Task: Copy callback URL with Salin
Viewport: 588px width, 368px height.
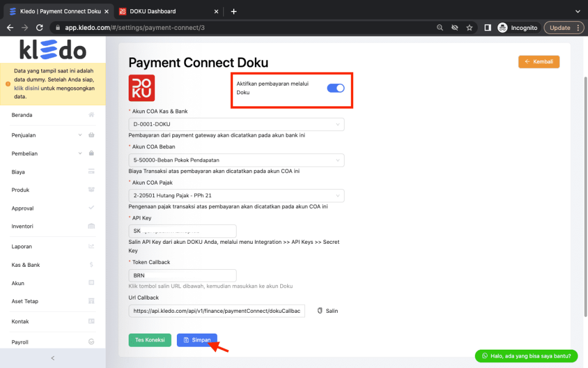Action: point(328,311)
